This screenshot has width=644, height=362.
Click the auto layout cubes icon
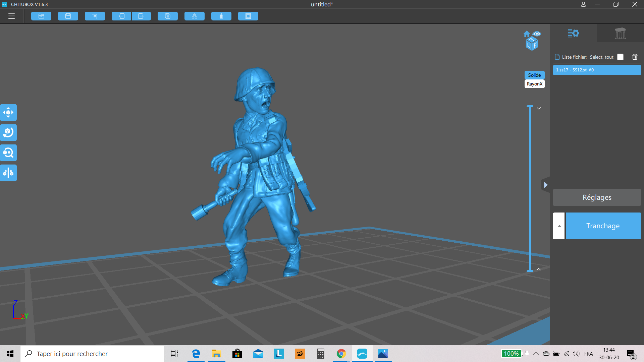coord(195,16)
